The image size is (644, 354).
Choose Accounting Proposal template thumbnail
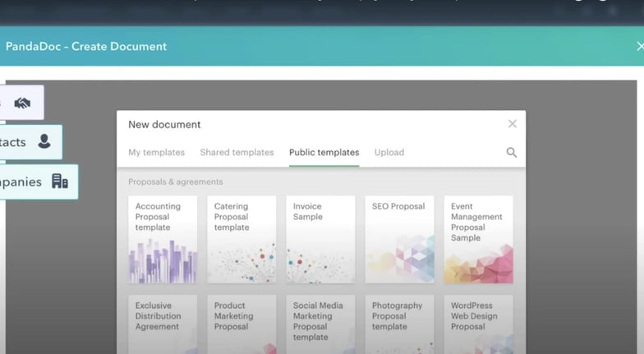click(x=163, y=239)
